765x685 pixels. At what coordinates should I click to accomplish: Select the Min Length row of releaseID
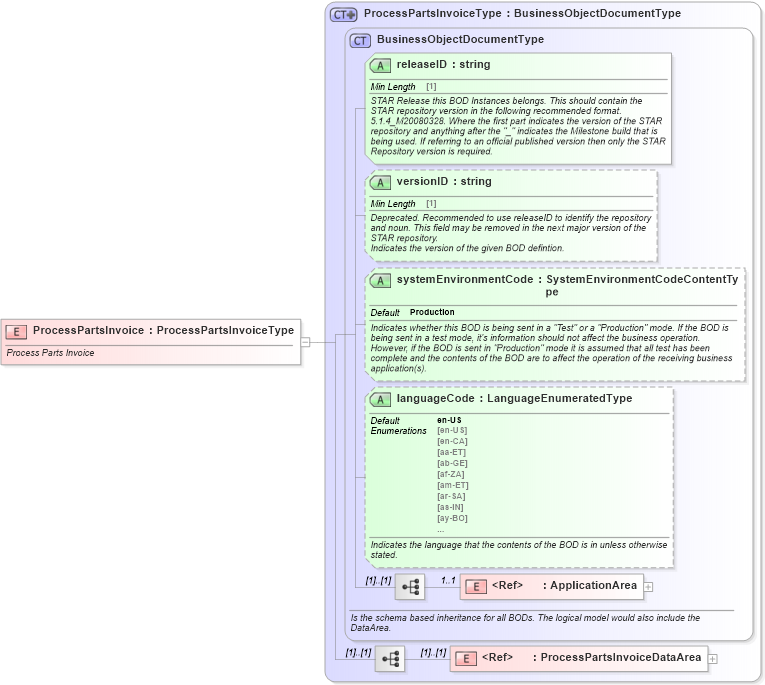click(403, 87)
